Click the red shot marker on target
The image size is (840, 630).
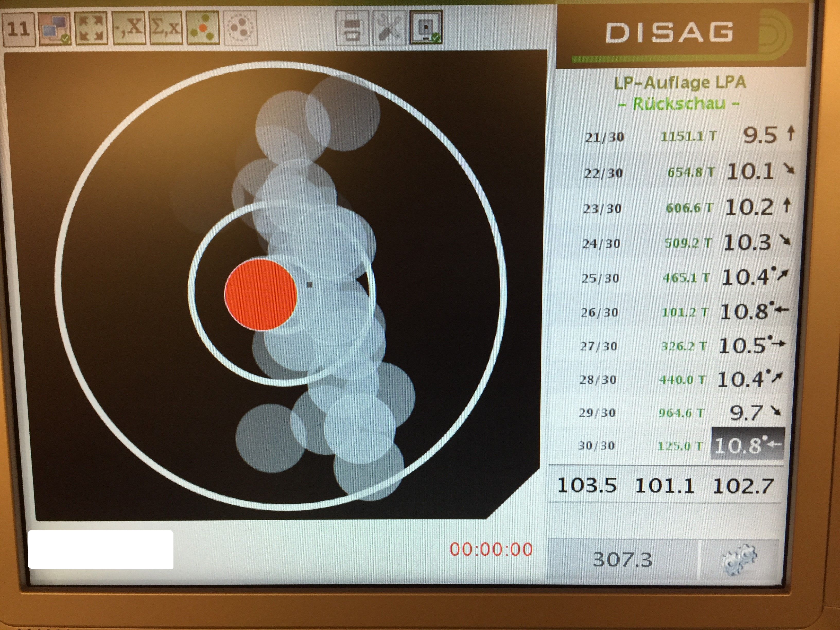(x=260, y=295)
